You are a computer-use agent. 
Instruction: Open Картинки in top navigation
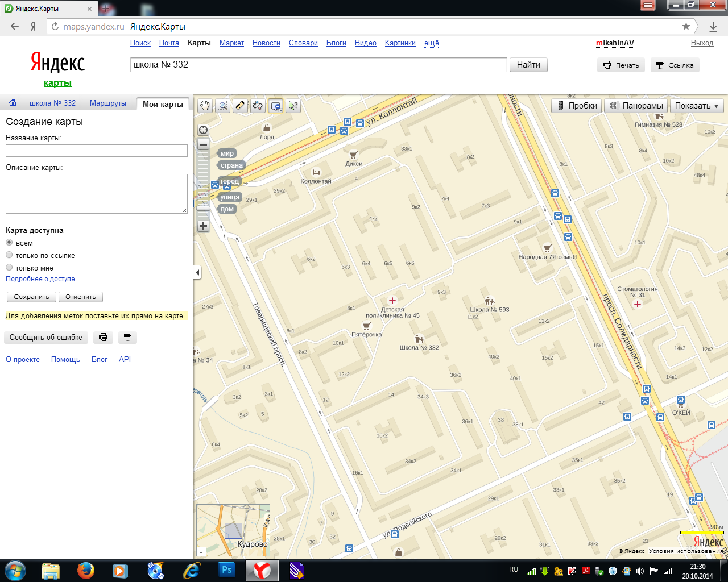(400, 43)
